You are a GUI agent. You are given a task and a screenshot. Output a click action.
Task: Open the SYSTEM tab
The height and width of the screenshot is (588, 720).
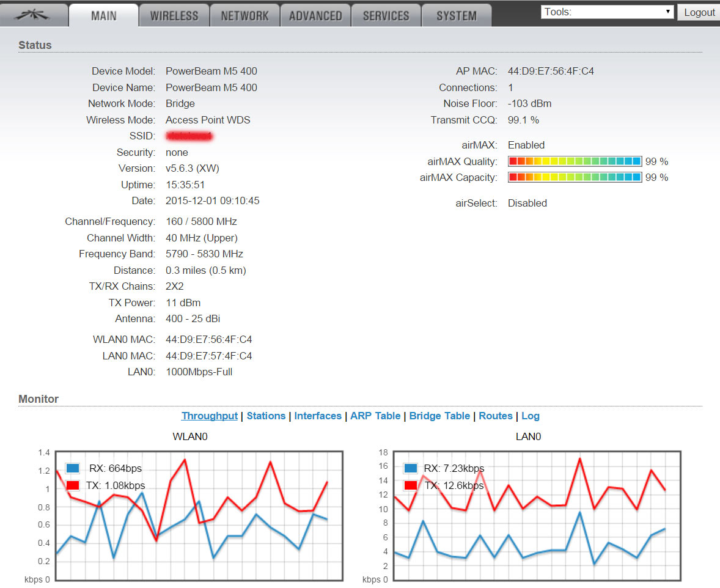[x=456, y=16]
